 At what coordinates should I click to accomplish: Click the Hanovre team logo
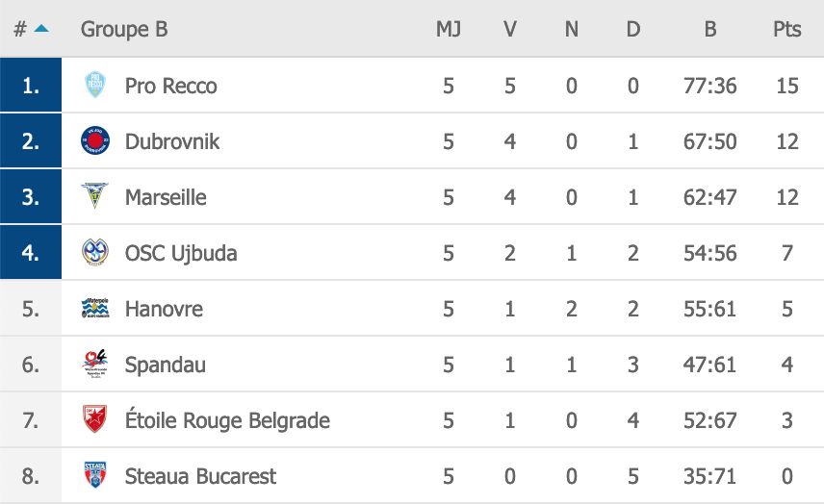(x=95, y=309)
